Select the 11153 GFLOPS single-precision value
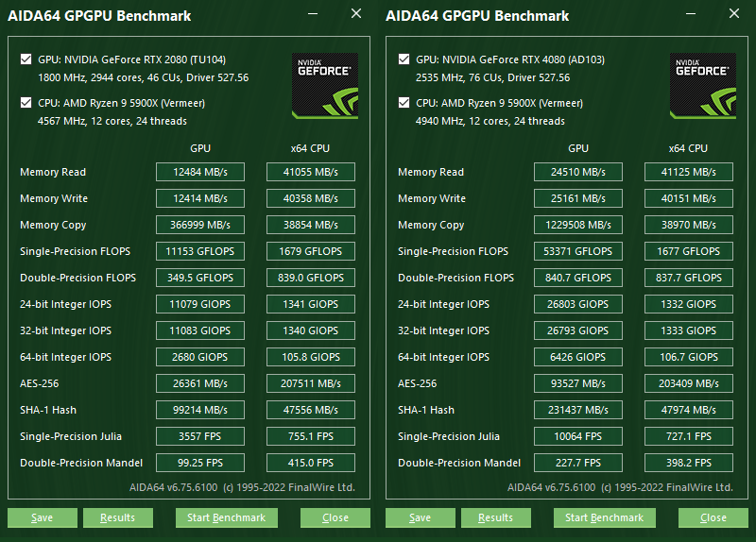Screen dimensions: 756x542 [x=200, y=251]
